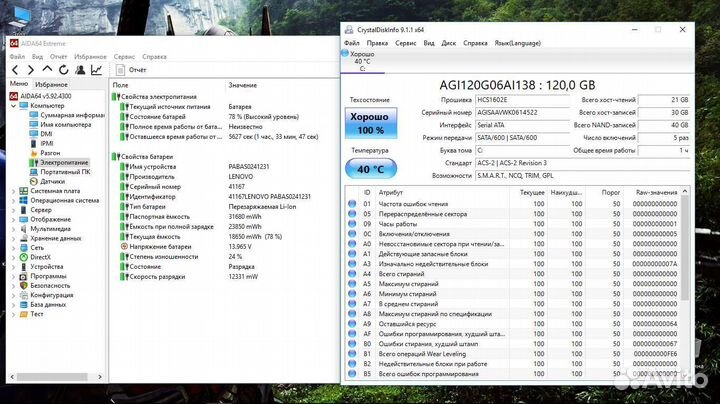
Task: Click the AIDA64 Отчёт report icon
Action: tap(120, 70)
